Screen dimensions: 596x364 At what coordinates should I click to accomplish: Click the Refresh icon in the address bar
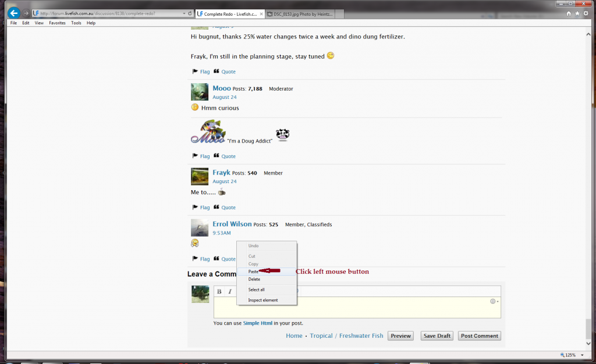point(190,13)
